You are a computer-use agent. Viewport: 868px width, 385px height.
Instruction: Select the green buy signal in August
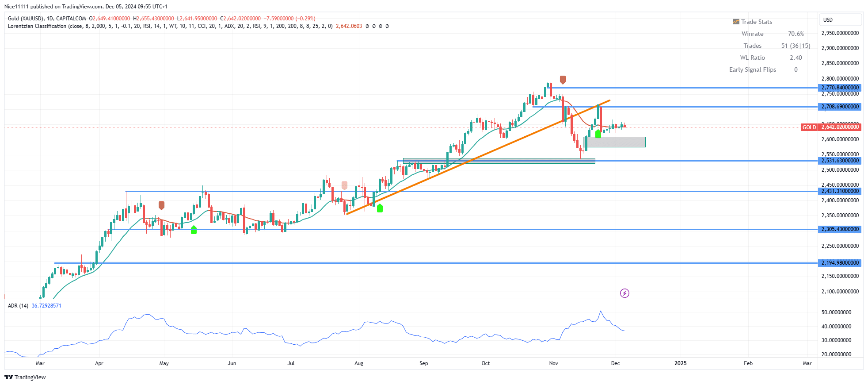[x=380, y=208]
